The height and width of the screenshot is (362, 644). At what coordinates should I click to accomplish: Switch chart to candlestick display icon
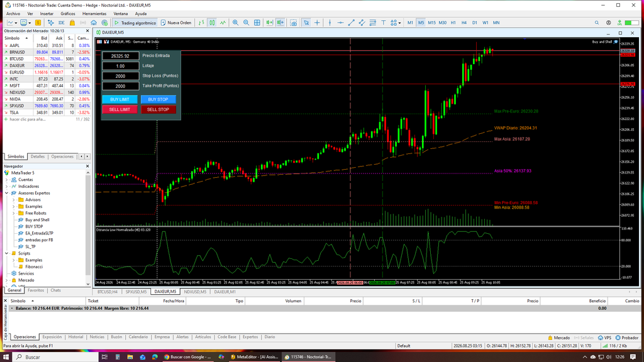point(212,23)
